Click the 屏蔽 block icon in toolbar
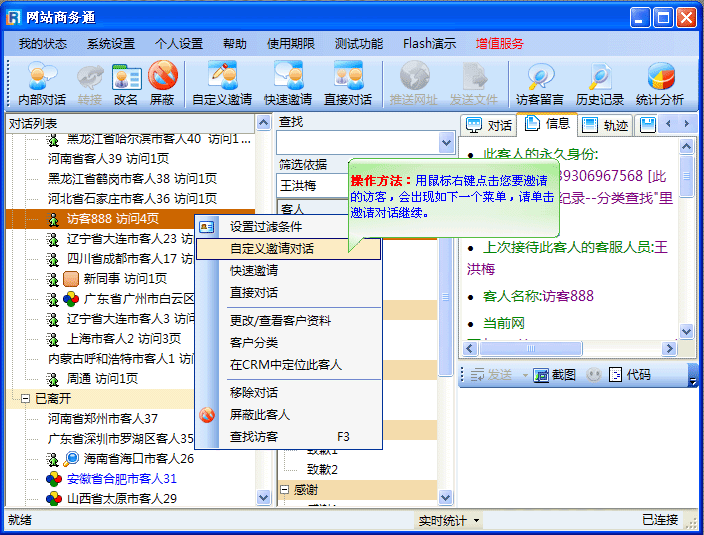Screen dimensions: 704x535 [x=162, y=83]
